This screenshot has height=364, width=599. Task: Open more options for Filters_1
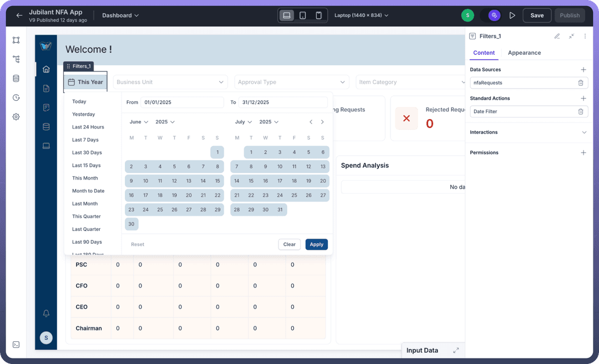[x=585, y=36]
